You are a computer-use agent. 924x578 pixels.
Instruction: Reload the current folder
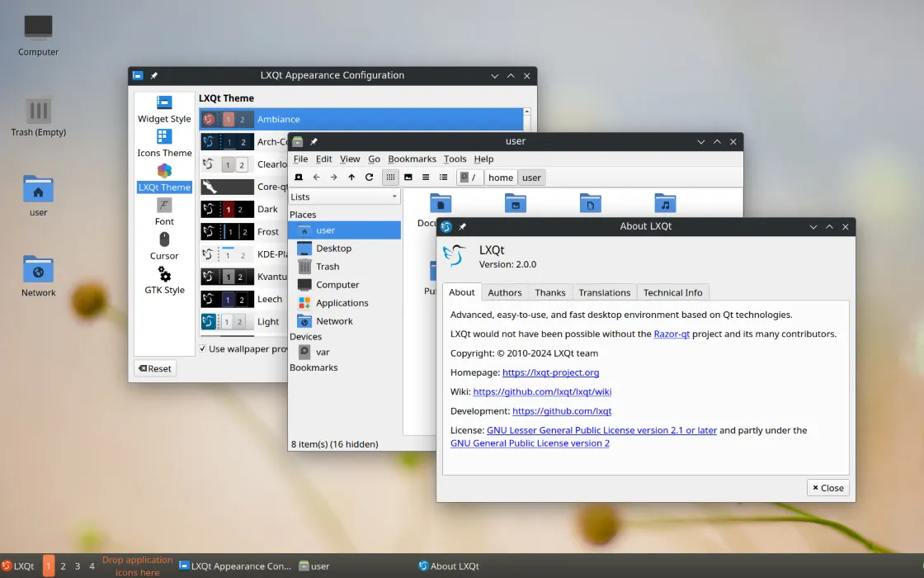(370, 178)
